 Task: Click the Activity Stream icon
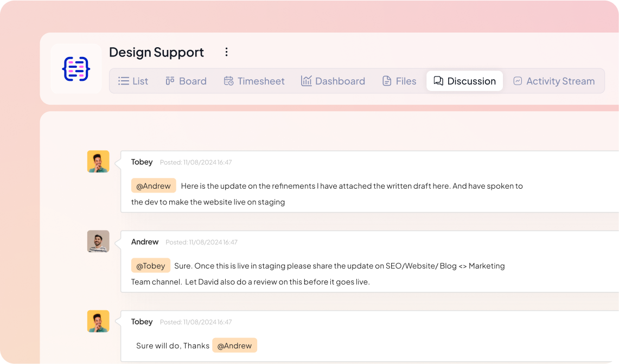(x=518, y=81)
